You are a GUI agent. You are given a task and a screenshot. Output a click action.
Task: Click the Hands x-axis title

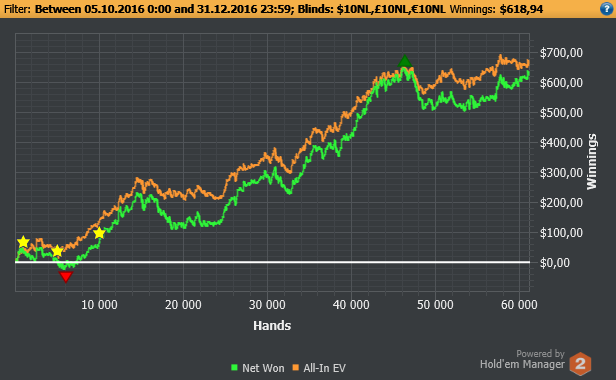(272, 325)
